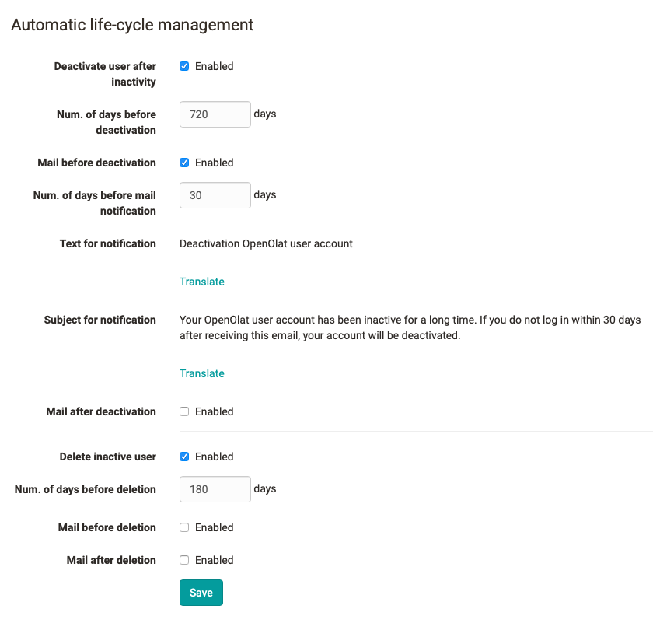
Task: Click Enabled label beside Deactivate user after inactivity
Action: pyautogui.click(x=214, y=66)
